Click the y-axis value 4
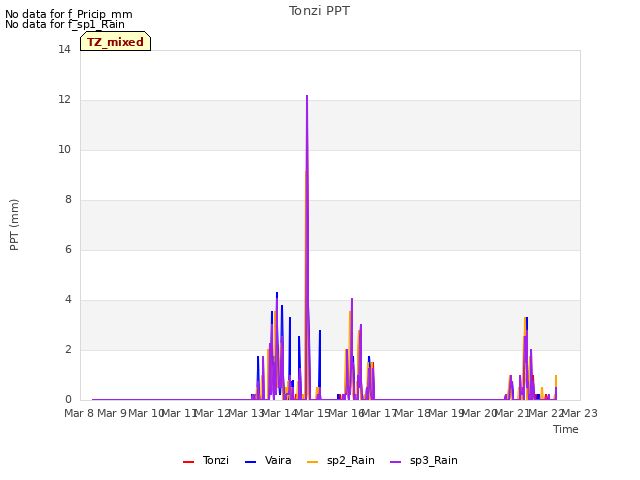Image resolution: width=640 pixels, height=480 pixels. point(68,300)
